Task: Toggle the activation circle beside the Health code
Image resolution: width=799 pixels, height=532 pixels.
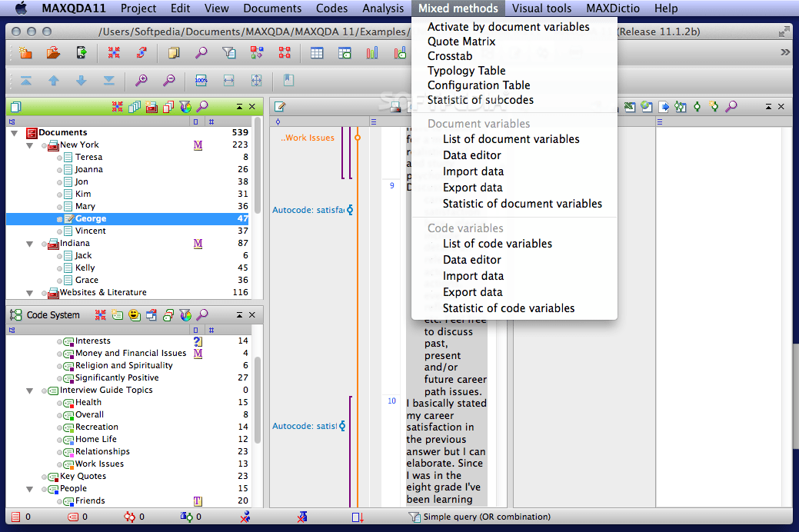Action: pos(60,403)
